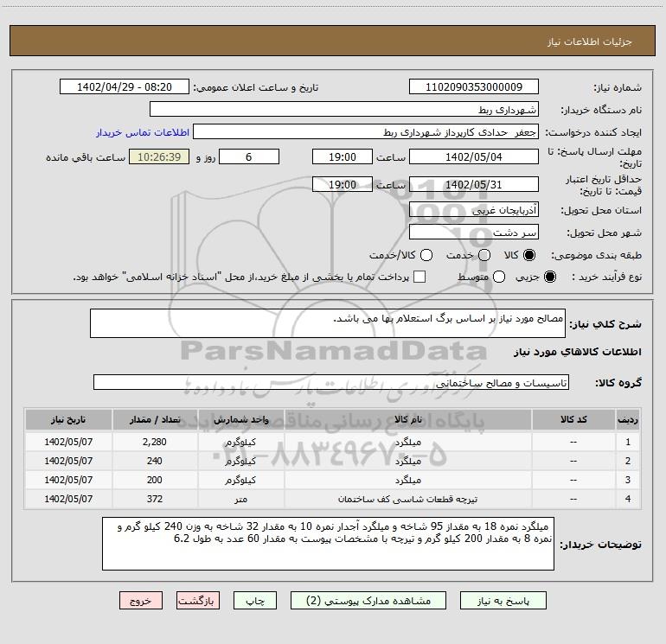Click the کد کالا column header

pos(573,420)
